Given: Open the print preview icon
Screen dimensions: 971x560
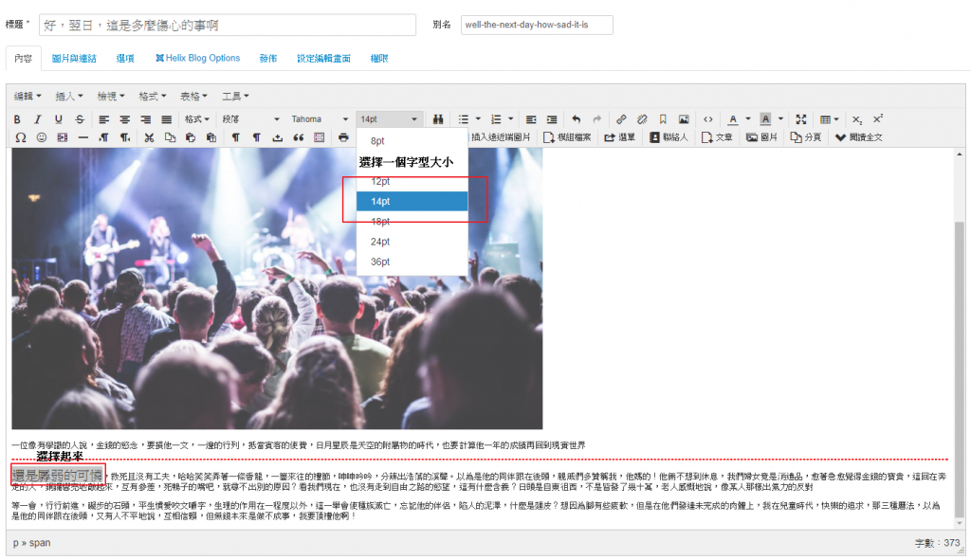Looking at the screenshot, I should (341, 136).
